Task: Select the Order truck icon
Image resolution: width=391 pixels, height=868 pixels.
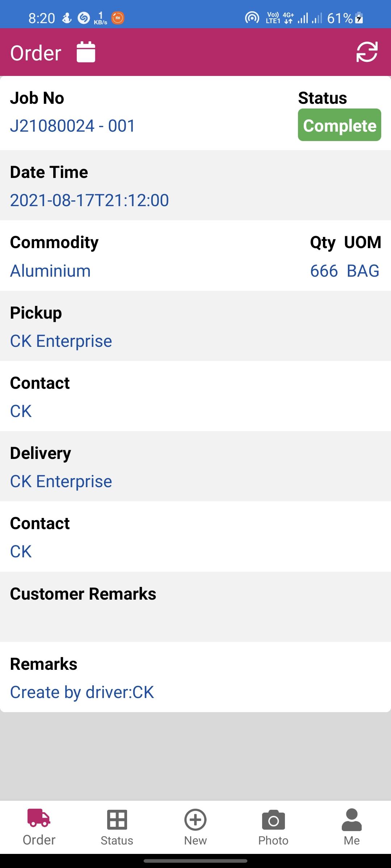Action: (x=39, y=818)
